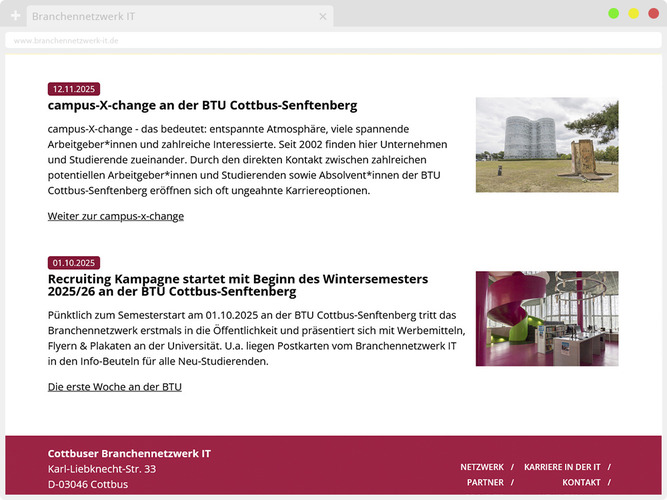Open the KONTAKT footer link
This screenshot has width=667, height=500.
point(581,482)
